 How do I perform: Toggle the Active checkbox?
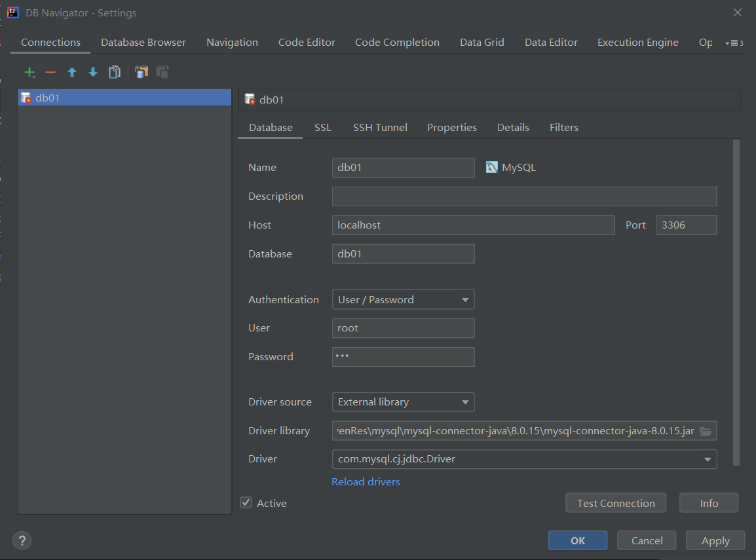pyautogui.click(x=246, y=502)
